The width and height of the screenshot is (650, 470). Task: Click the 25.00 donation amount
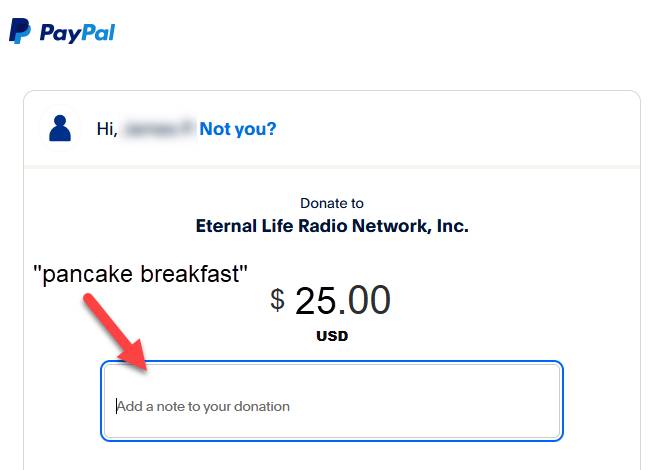(342, 299)
